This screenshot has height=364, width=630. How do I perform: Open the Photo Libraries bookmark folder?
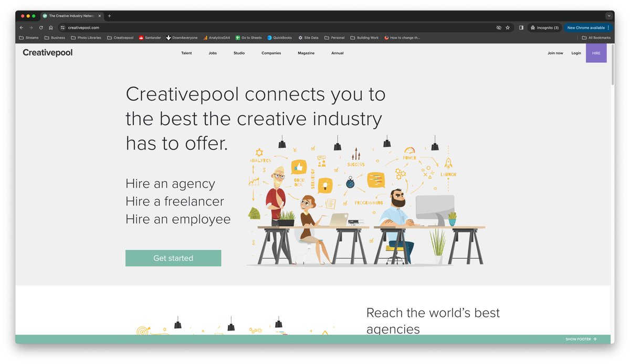pyautogui.click(x=86, y=38)
